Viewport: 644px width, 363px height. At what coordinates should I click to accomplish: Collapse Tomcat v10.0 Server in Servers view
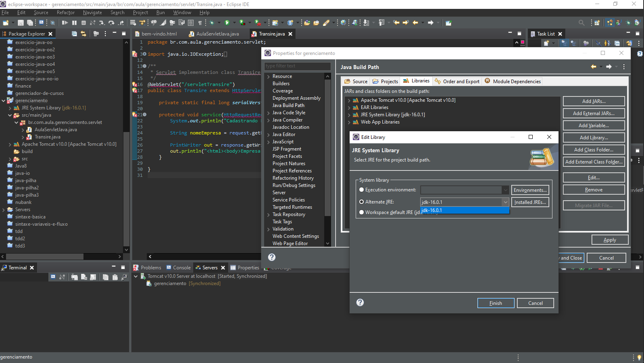[x=136, y=276]
